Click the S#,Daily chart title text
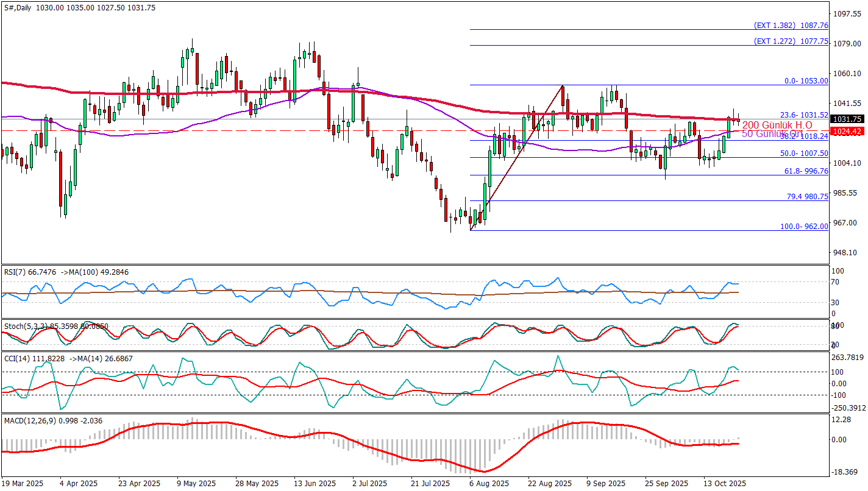Image resolution: width=868 pixels, height=491 pixels. pos(18,7)
